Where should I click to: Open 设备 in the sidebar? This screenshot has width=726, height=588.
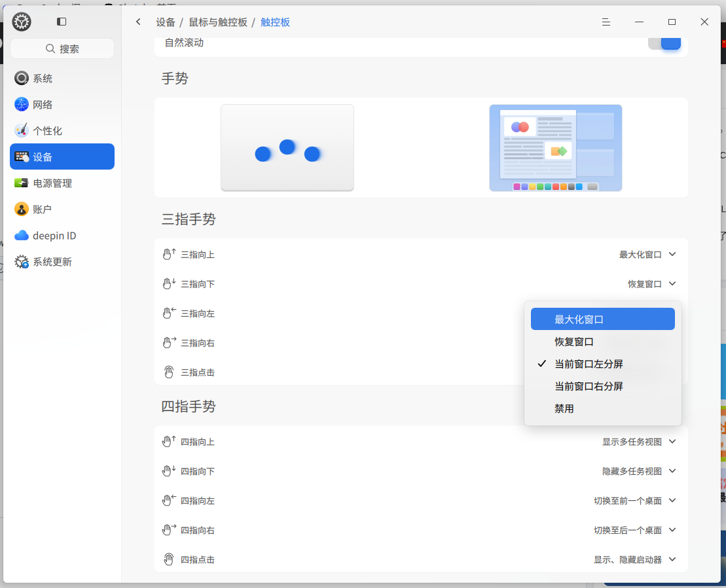coord(62,156)
